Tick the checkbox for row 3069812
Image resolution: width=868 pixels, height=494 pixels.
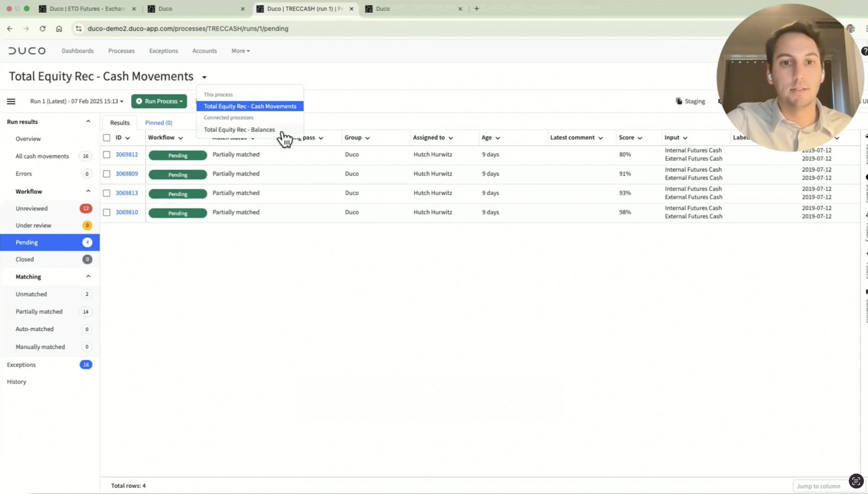[106, 155]
